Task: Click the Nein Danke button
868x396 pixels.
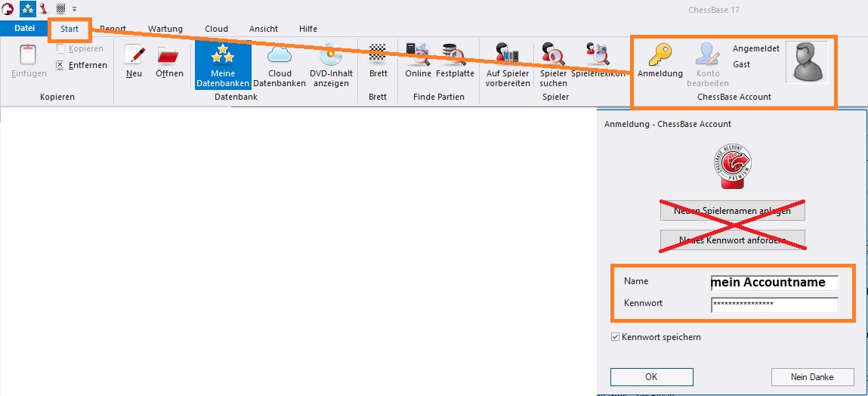Action: (x=812, y=376)
